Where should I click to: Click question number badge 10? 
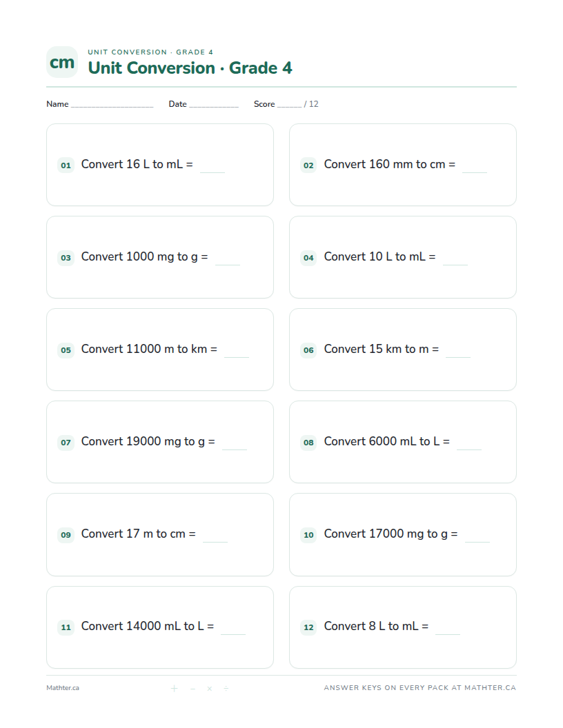coord(308,534)
